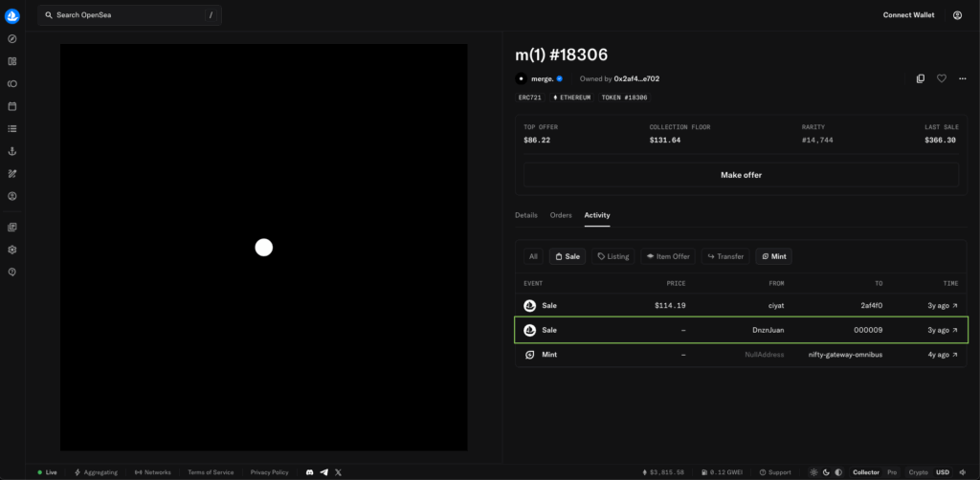Open the Discover compass icon in the sidebar

pos(12,39)
